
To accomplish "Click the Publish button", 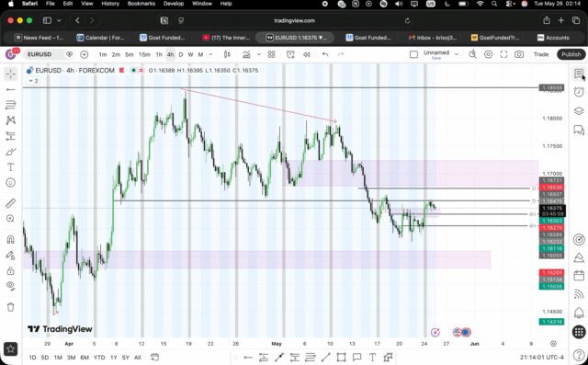I will click(x=571, y=54).
